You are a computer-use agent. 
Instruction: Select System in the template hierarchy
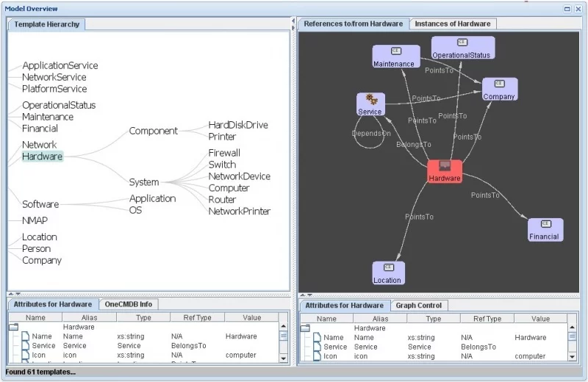coord(144,182)
